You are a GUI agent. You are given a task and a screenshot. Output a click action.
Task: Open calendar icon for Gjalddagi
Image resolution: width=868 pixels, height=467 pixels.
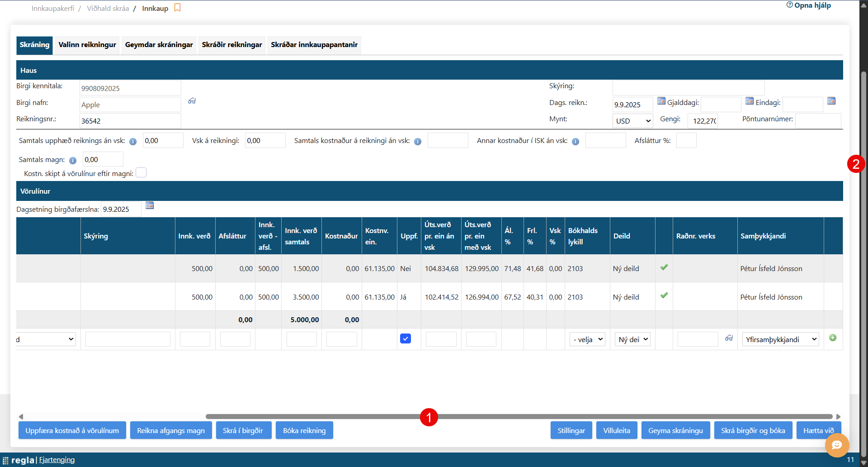749,101
